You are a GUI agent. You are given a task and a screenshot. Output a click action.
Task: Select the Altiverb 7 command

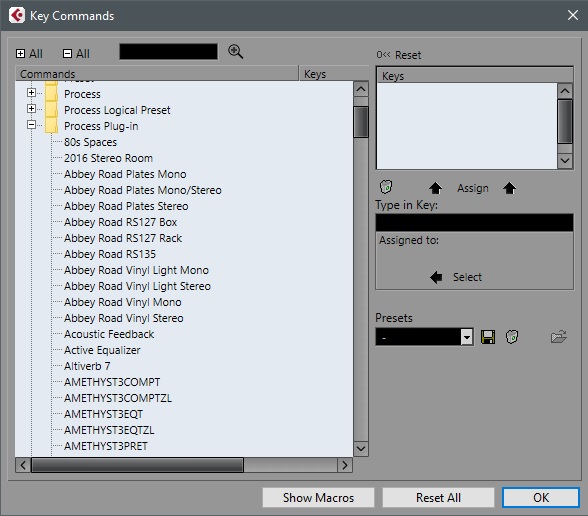(87, 366)
